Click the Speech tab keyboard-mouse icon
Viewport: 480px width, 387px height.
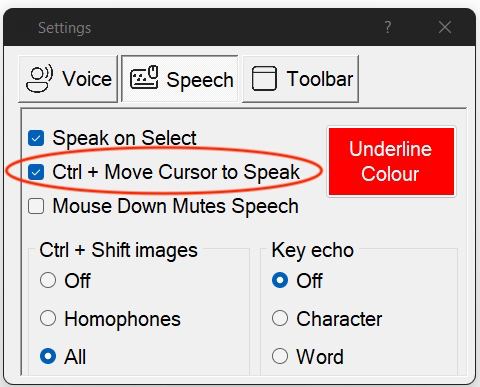coord(144,77)
